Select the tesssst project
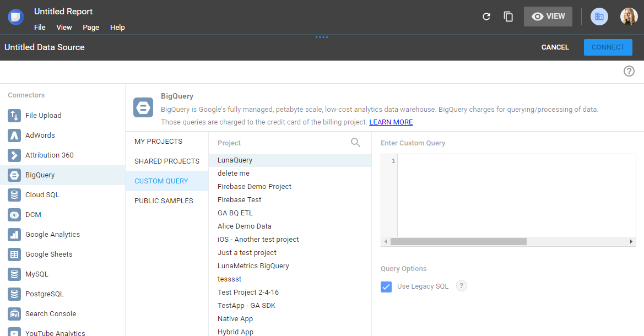 pyautogui.click(x=290, y=279)
